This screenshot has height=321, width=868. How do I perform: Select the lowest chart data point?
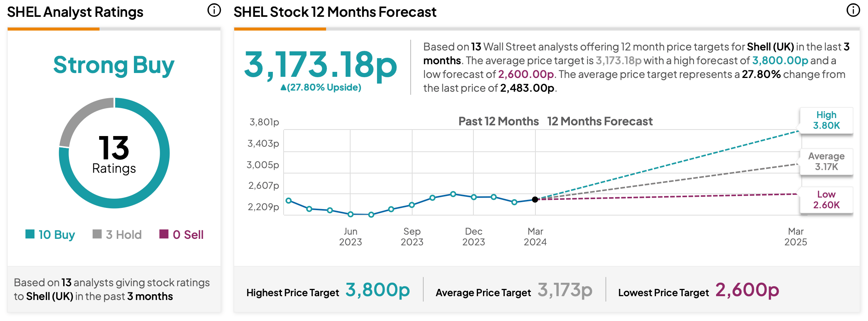pyautogui.click(x=371, y=215)
